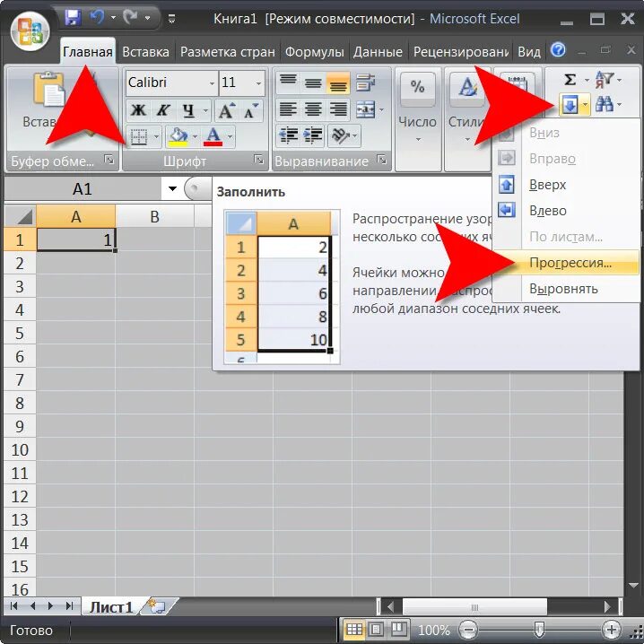Switch to the Данные tab

click(x=378, y=52)
